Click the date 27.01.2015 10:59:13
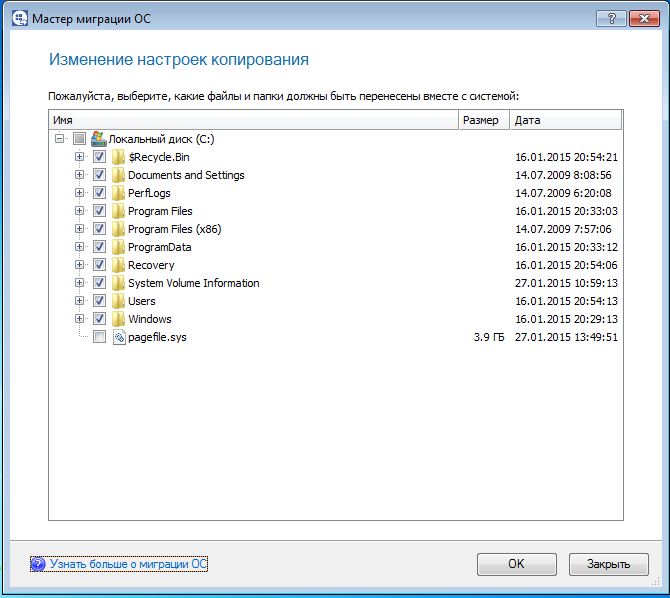 566,283
